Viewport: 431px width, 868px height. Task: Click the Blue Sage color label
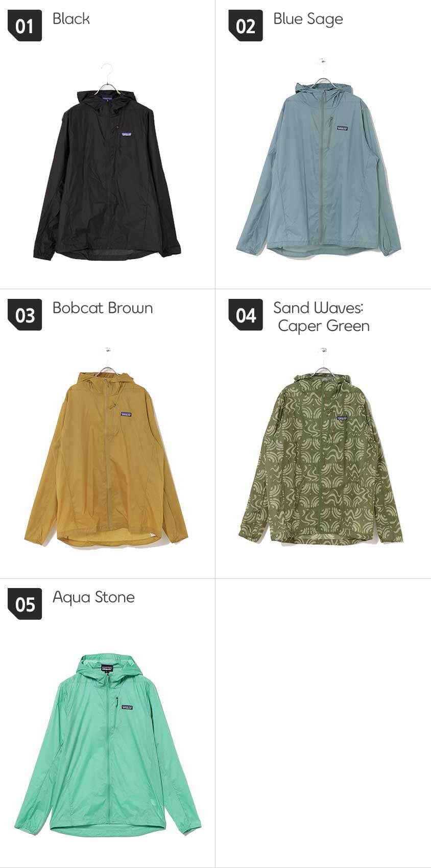[308, 19]
